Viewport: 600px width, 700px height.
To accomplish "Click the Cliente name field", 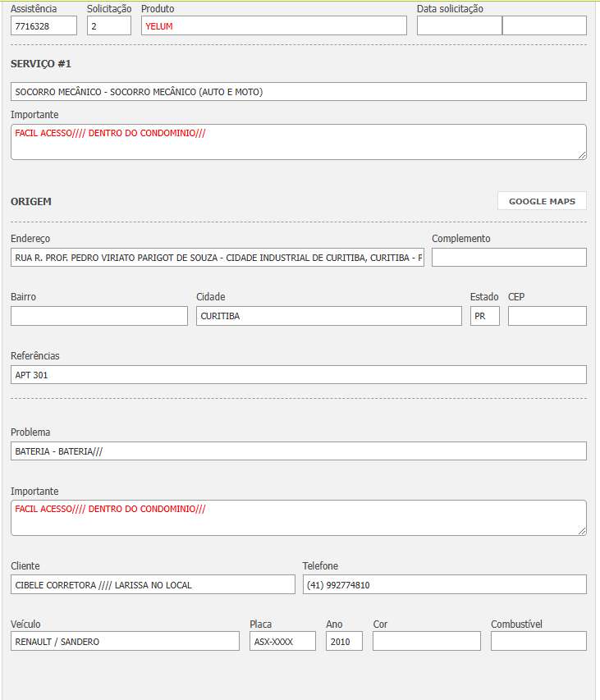I will pos(153,584).
